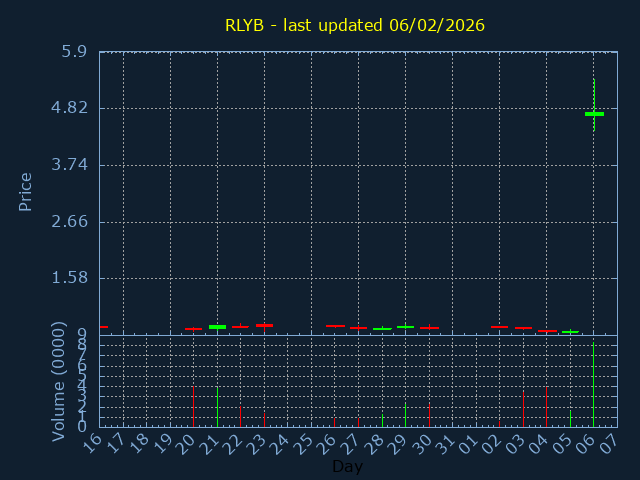640x480 pixels.
Task: Click the price tick value 1.58
Action: 69,278
